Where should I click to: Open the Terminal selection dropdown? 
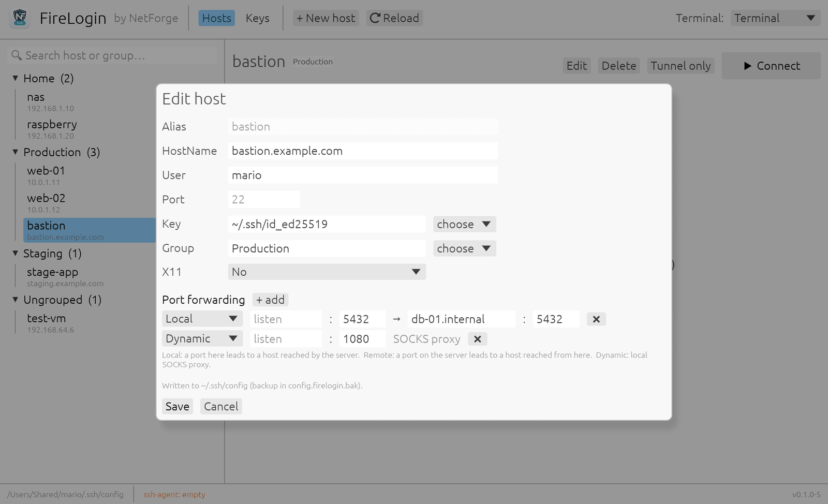775,18
